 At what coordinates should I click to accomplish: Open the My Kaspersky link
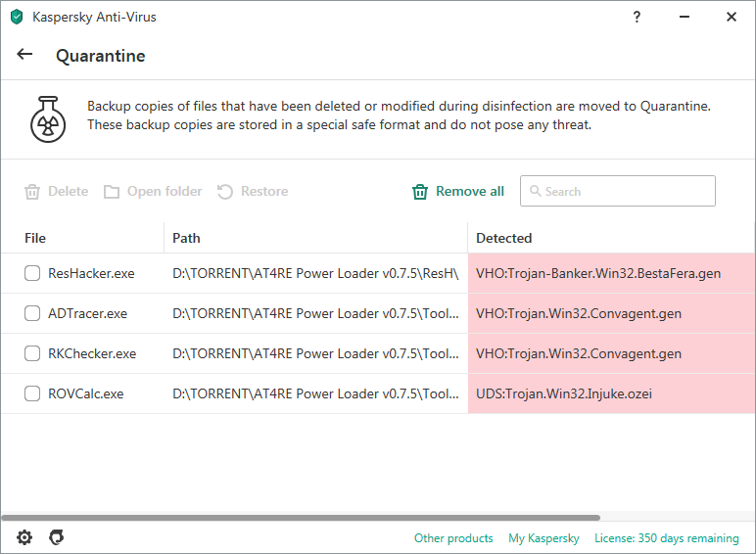(543, 538)
